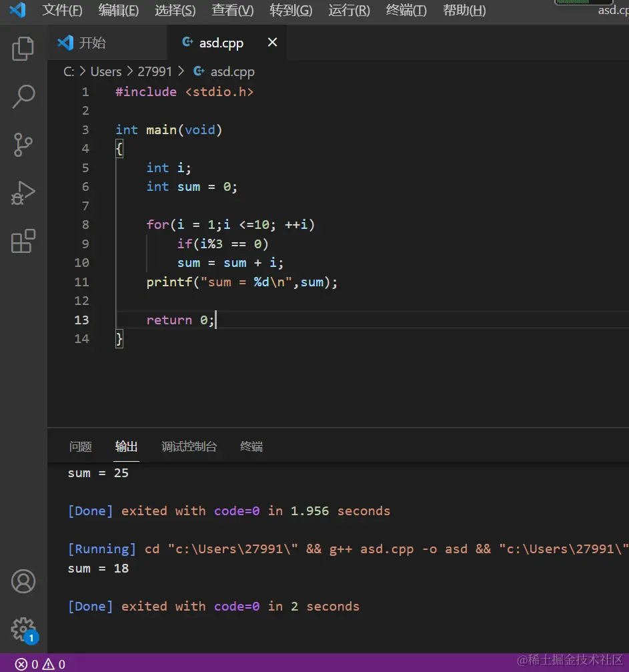This screenshot has height=672, width=629.
Task: Click the errors count icon in status bar
Action: point(21,664)
